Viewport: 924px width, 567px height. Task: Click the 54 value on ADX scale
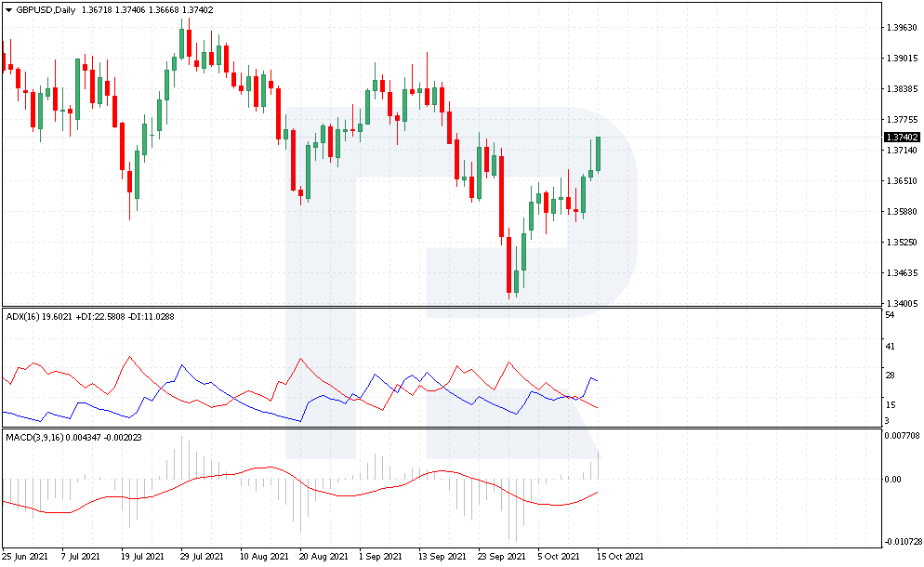coord(890,316)
